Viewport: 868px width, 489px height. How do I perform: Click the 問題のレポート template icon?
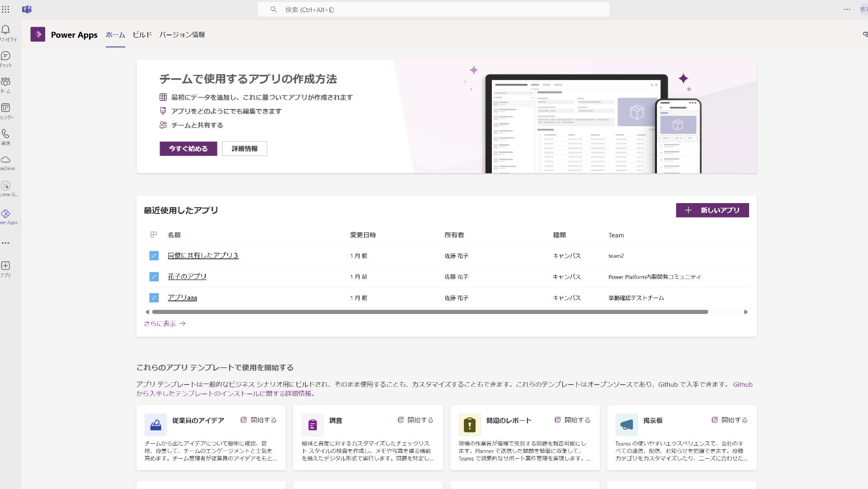469,425
